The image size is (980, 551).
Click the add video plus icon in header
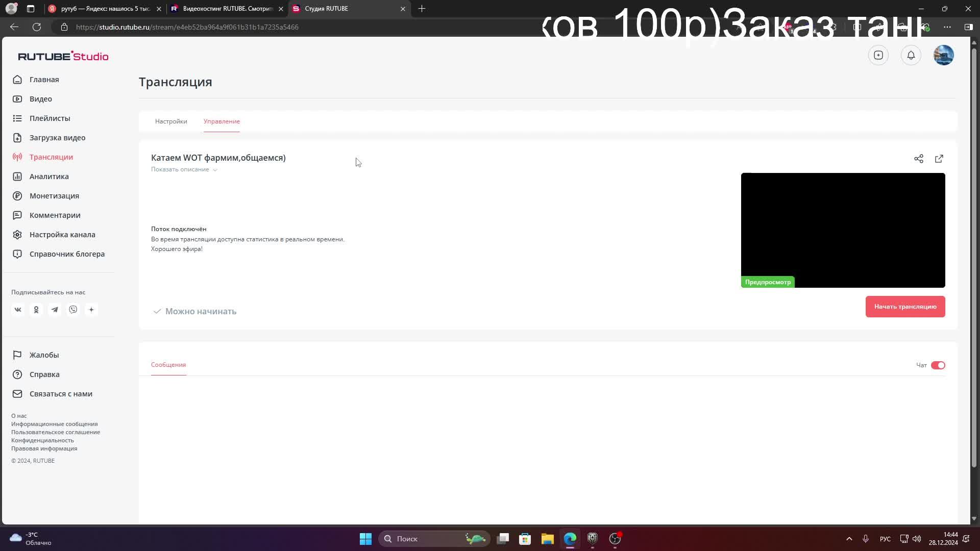click(878, 55)
